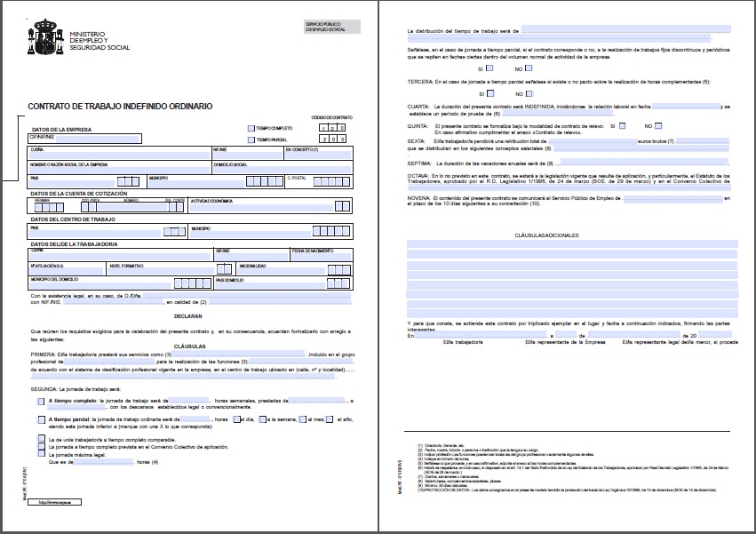Open the sepe.es link at page bottom
This screenshot has height=534, width=756.
pos(56,501)
